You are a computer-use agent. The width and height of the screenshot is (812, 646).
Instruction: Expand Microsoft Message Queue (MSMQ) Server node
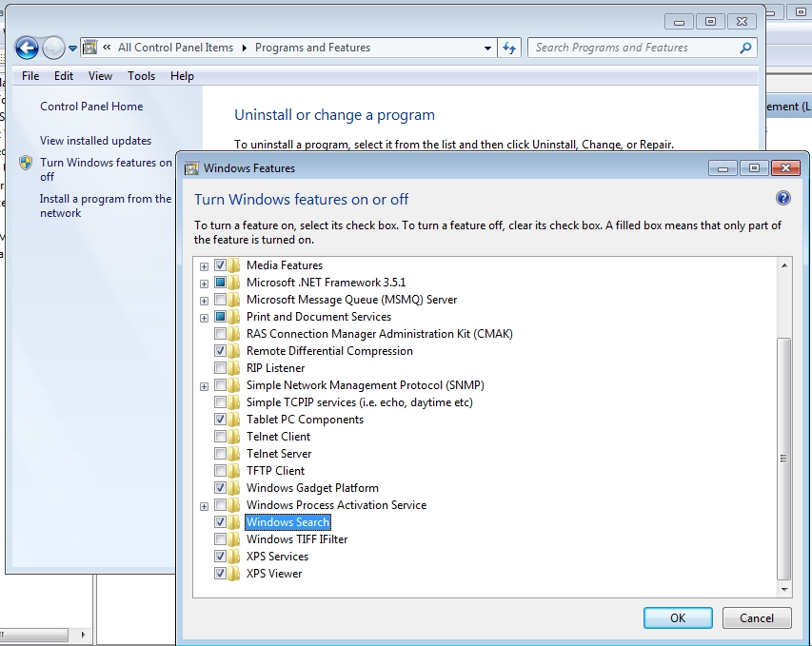tap(204, 301)
